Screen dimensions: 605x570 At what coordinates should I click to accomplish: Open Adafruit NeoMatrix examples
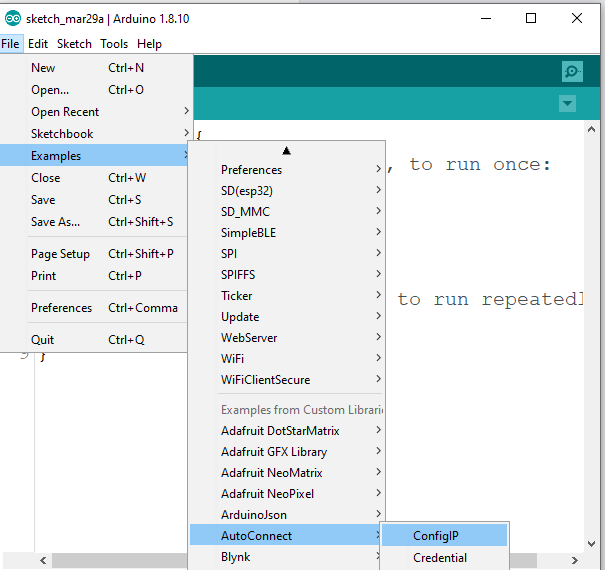point(287,473)
